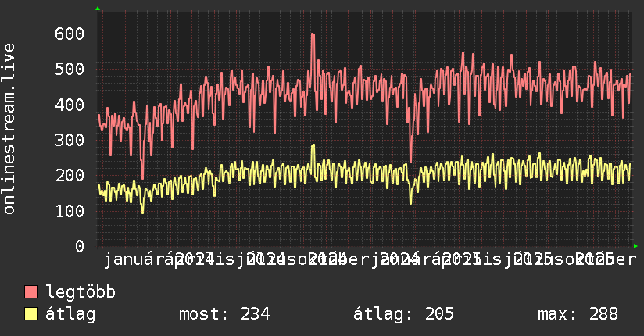Click the 200 y-axis label
Screen dimensions: 644x336
click(x=70, y=175)
